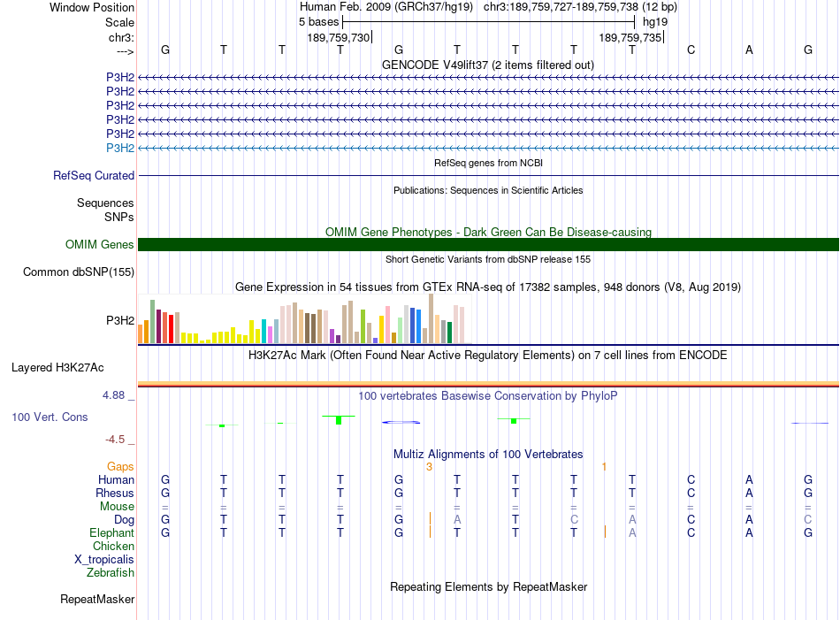Select the X_tropicalis alignment row label

104,560
